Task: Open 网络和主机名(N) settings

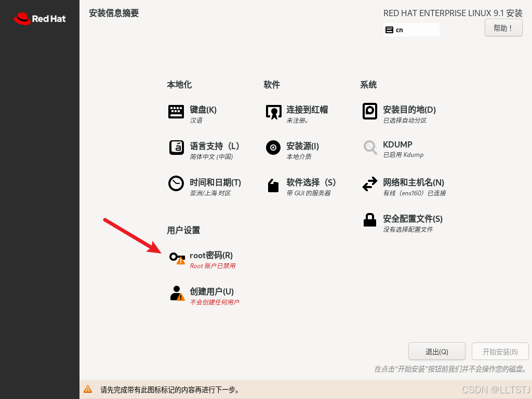Action: (x=414, y=182)
